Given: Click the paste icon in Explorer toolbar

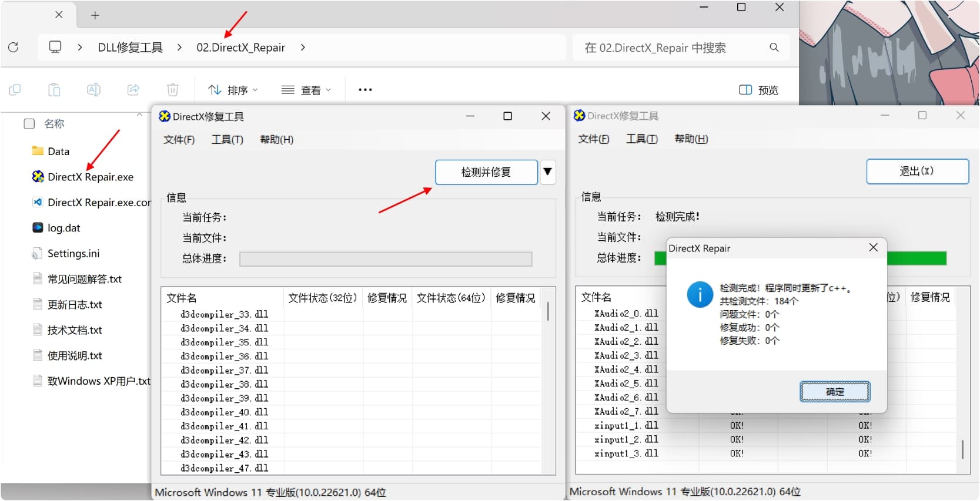Looking at the screenshot, I should [54, 90].
